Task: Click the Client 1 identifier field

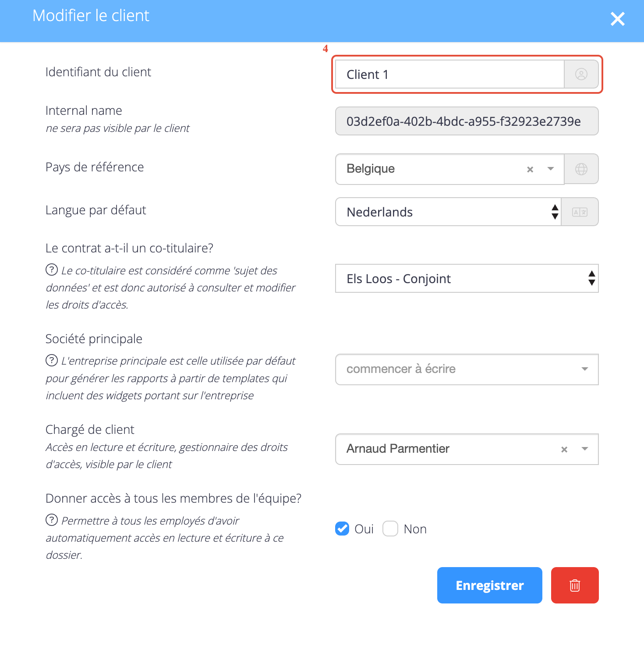Action: pyautogui.click(x=450, y=74)
